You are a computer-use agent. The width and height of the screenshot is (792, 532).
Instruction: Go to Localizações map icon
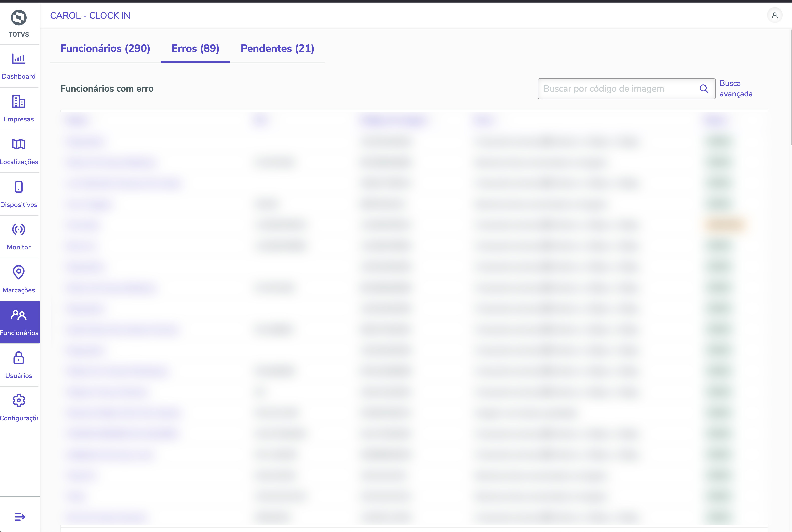point(19,144)
